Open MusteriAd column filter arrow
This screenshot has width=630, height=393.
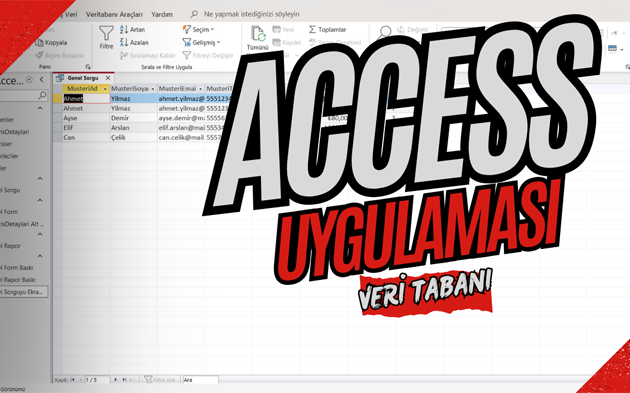pyautogui.click(x=105, y=88)
